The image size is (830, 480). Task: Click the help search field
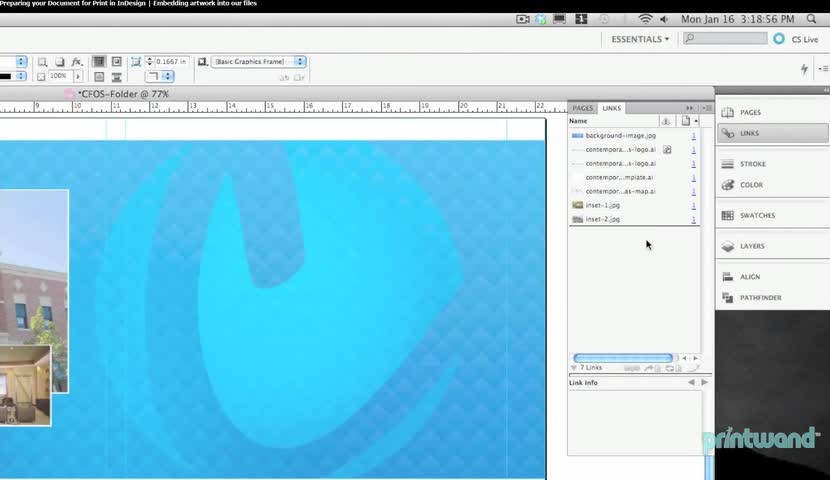(725, 39)
